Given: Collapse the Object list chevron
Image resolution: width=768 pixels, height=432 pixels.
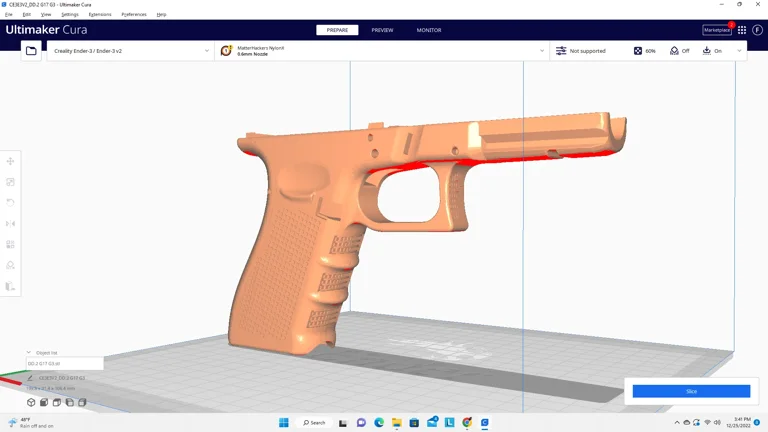Looking at the screenshot, I should [x=28, y=352].
